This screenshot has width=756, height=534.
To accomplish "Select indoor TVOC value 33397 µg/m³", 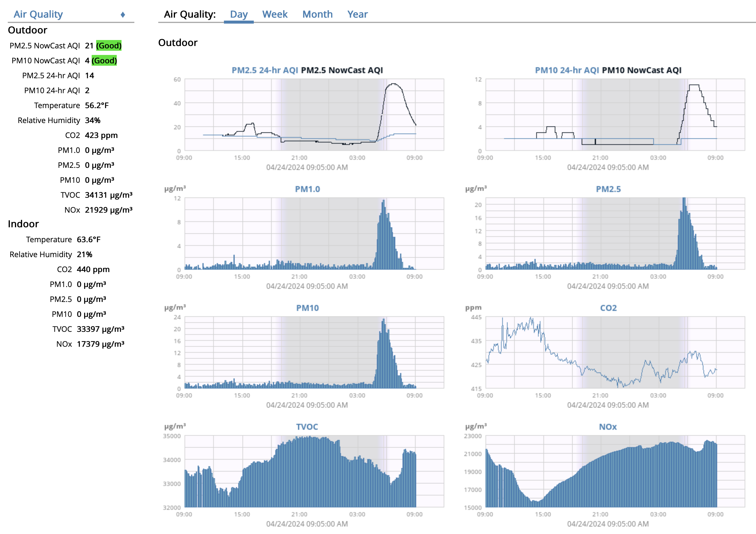I will point(100,329).
